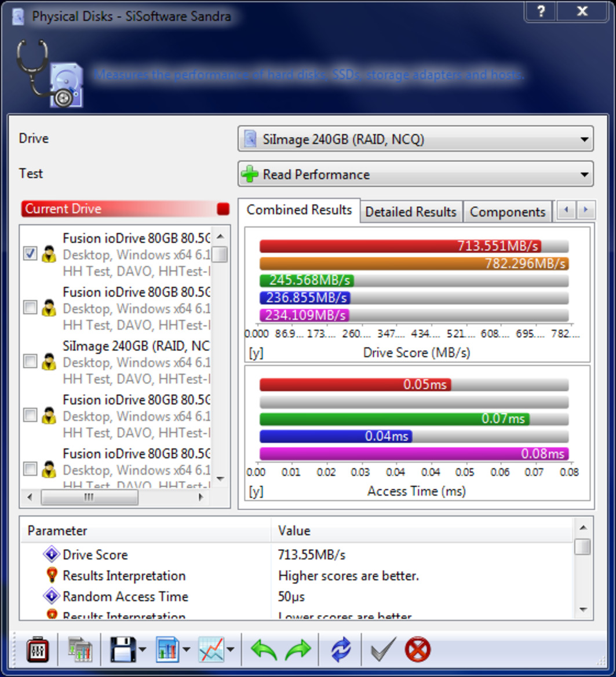The image size is (616, 677).
Task: Click the Drive Score diamond icon
Action: (x=52, y=554)
